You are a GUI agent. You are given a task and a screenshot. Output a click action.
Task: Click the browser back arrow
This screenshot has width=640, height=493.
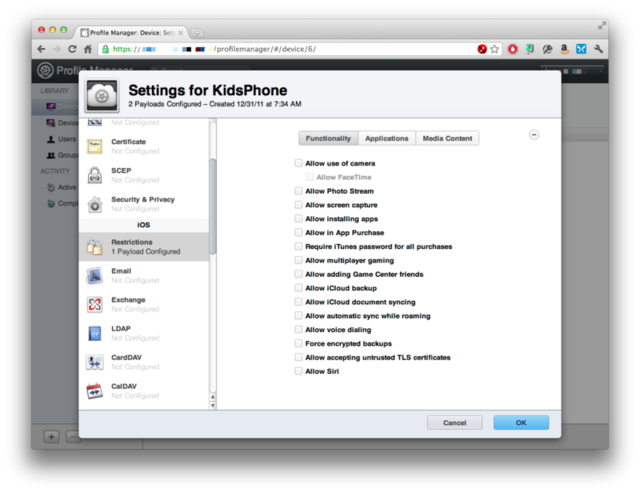point(41,49)
